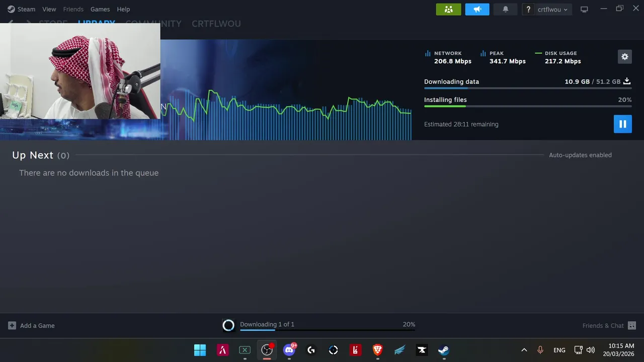The height and width of the screenshot is (362, 644).
Task: Click the webcam overlay thumbnail
Action: pyautogui.click(x=80, y=71)
